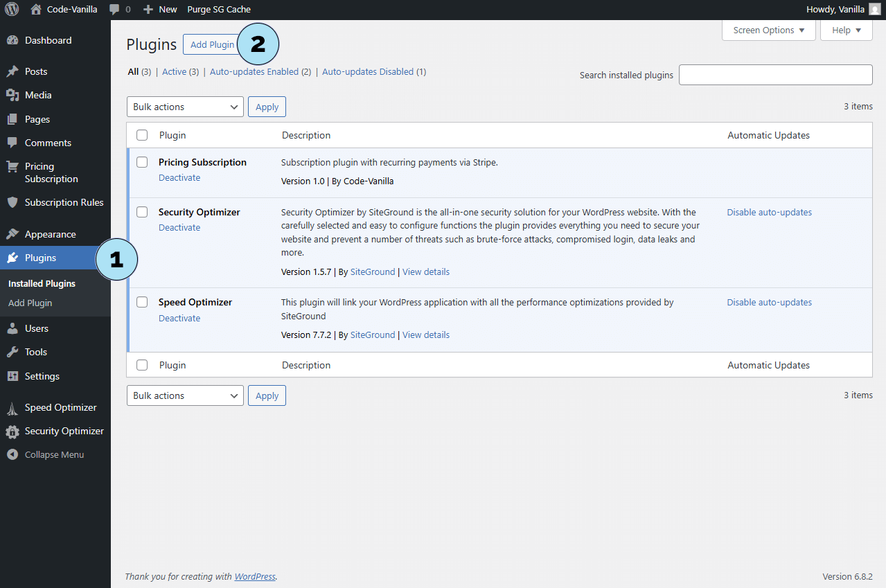
Task: Open the Add Plugin submenu item in the sidebar
Action: [x=30, y=303]
